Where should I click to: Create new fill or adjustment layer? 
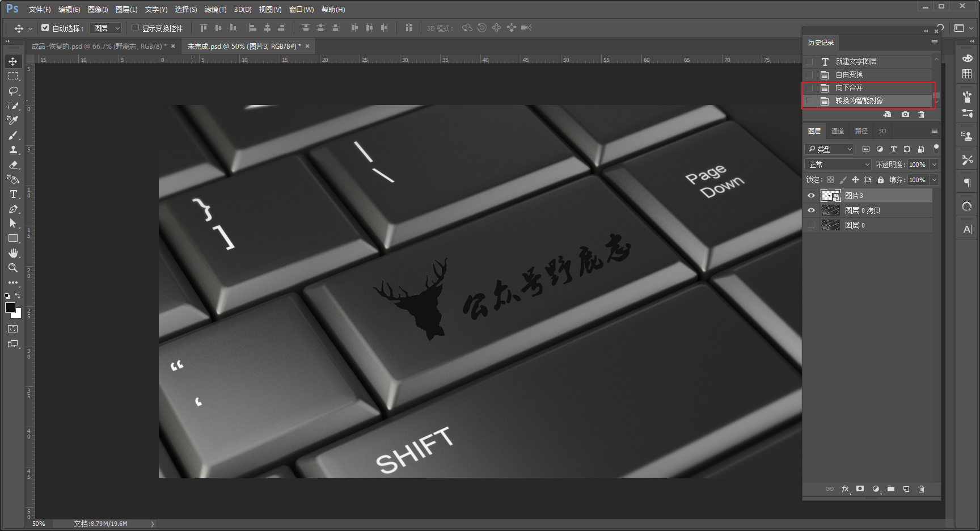pos(876,489)
